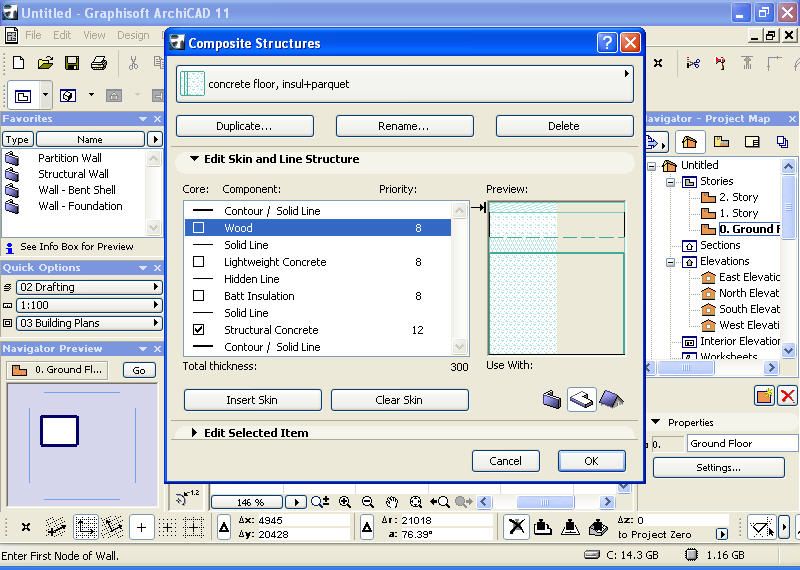Click Cancel in Composite Structures
800x570 pixels.
coord(505,461)
